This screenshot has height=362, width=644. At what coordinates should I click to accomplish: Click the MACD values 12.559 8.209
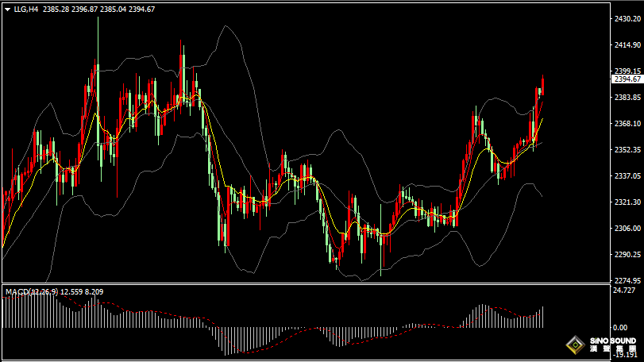pos(82,292)
